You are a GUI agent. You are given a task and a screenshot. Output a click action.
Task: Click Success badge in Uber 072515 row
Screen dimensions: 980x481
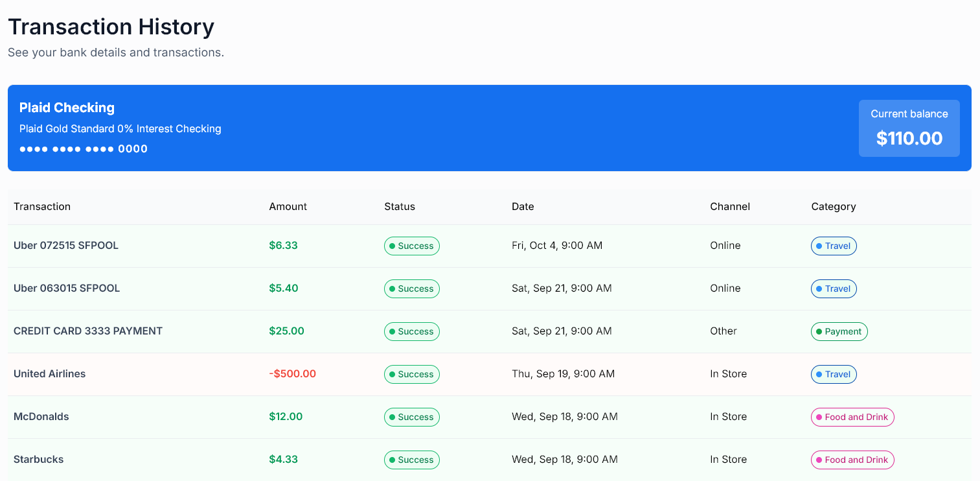[x=412, y=246]
